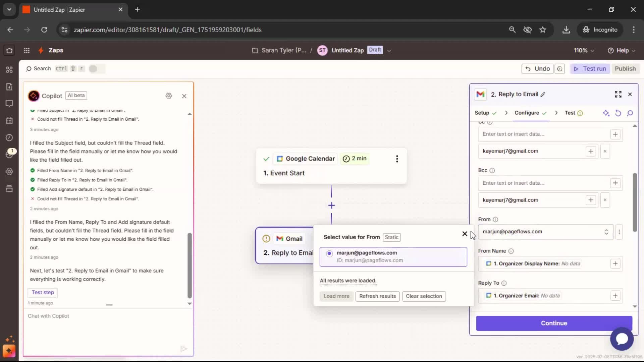Open the 110% zoom dropdown
The width and height of the screenshot is (644, 362).
click(584, 51)
